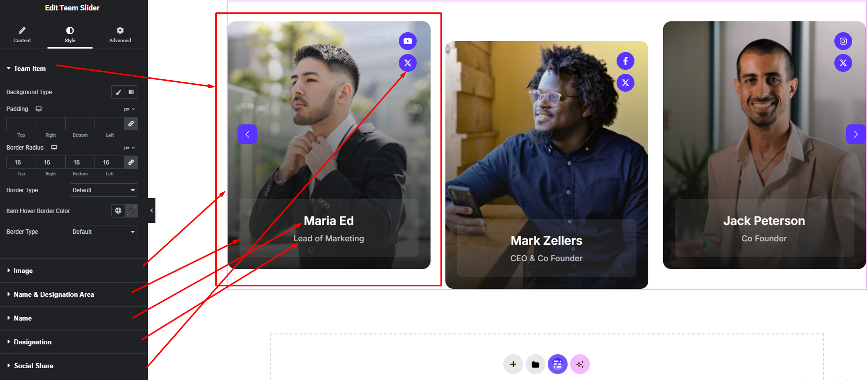The image size is (868, 380).
Task: Go to previous slide with left arrow
Action: (x=247, y=134)
